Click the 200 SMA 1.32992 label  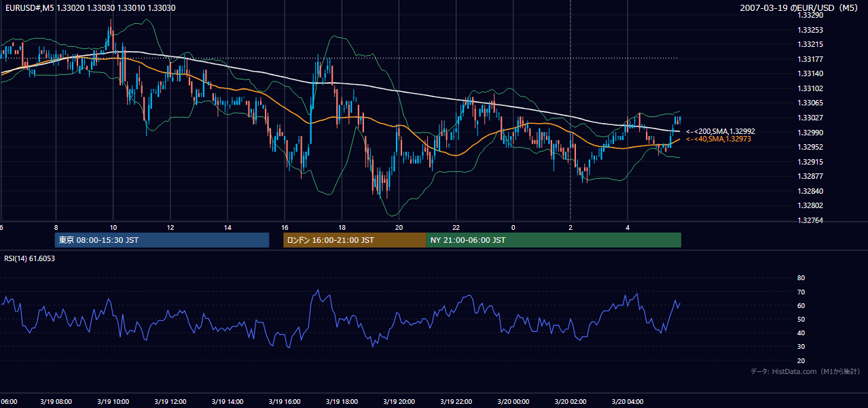pos(721,131)
